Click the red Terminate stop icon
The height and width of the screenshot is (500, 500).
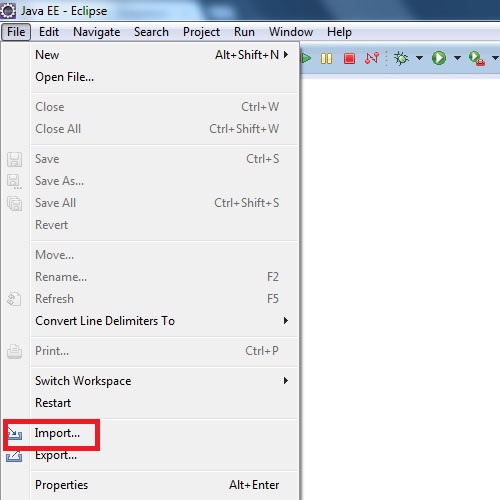pos(349,59)
